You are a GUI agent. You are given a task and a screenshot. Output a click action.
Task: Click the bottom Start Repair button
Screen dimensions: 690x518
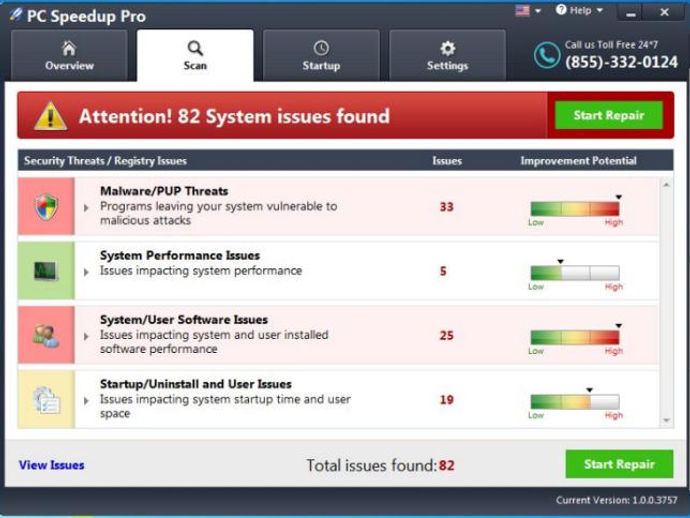click(x=619, y=464)
